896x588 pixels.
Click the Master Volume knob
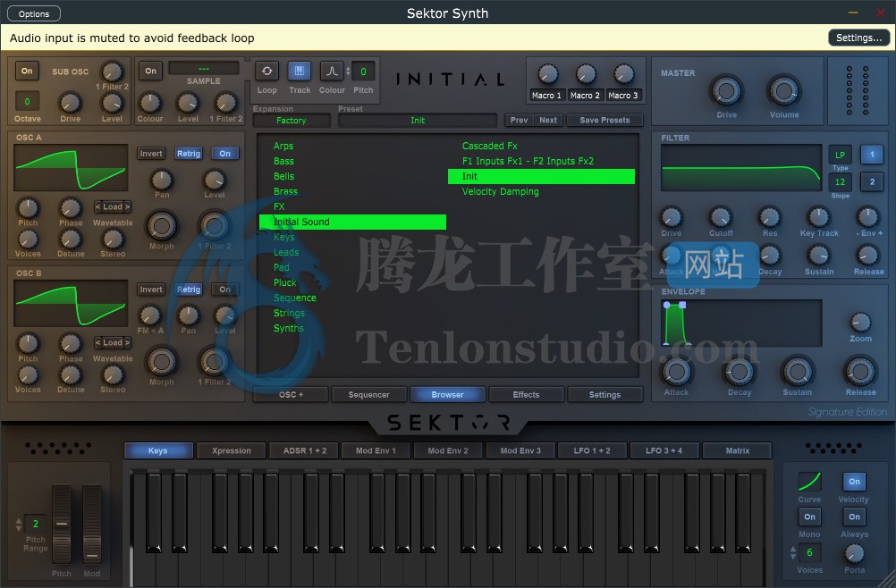point(784,91)
